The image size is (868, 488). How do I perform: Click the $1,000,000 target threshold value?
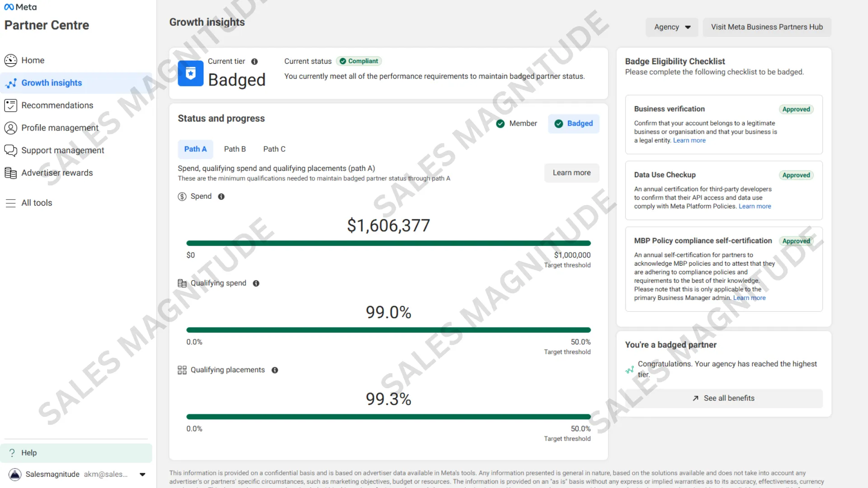[x=572, y=255]
